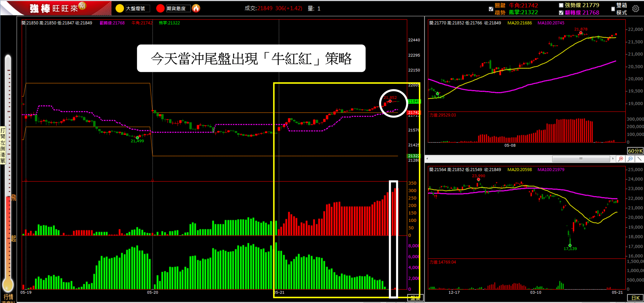Click the red 21742 price axis tag
This screenshot has width=644, height=303.
414,113
